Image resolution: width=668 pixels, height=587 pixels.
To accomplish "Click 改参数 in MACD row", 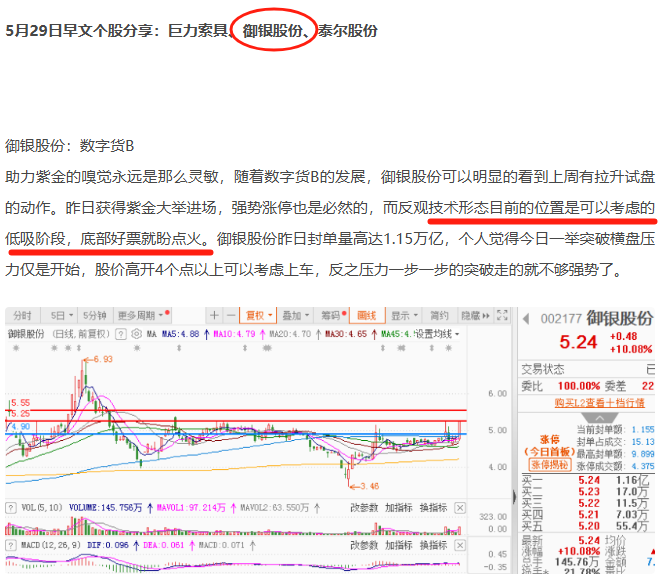I will click(x=364, y=545).
